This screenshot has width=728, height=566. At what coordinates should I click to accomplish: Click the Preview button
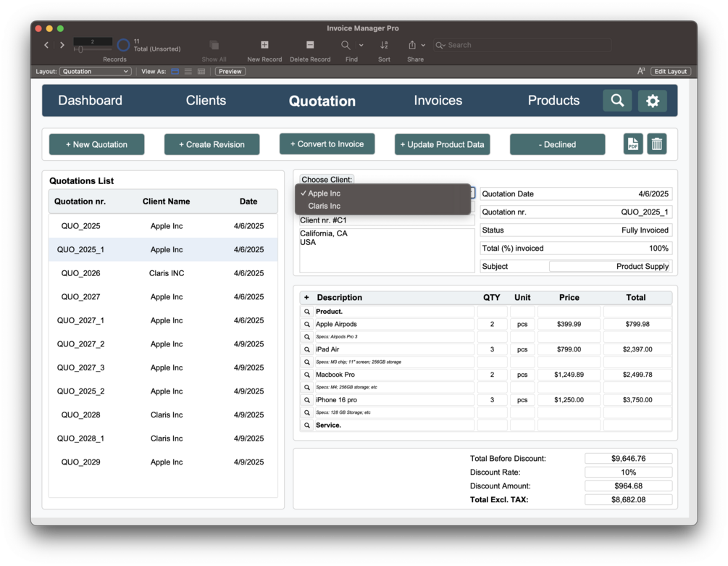point(230,72)
